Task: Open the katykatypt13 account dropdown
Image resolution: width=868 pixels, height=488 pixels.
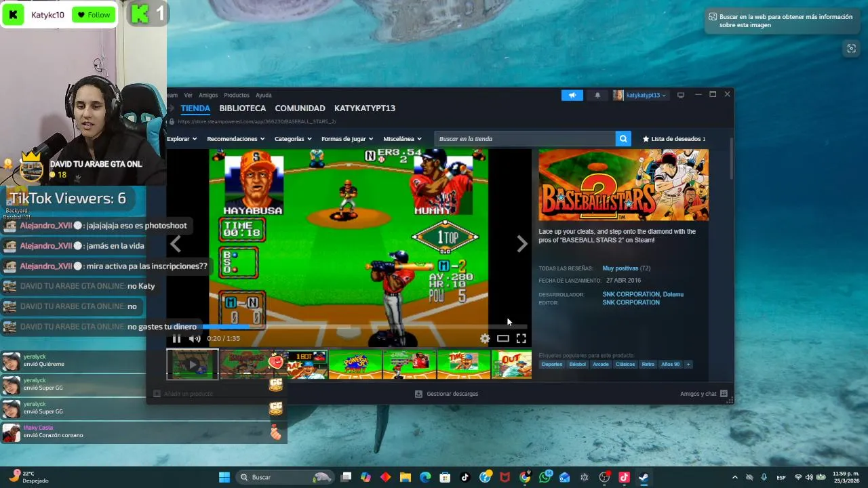Action: (641, 96)
